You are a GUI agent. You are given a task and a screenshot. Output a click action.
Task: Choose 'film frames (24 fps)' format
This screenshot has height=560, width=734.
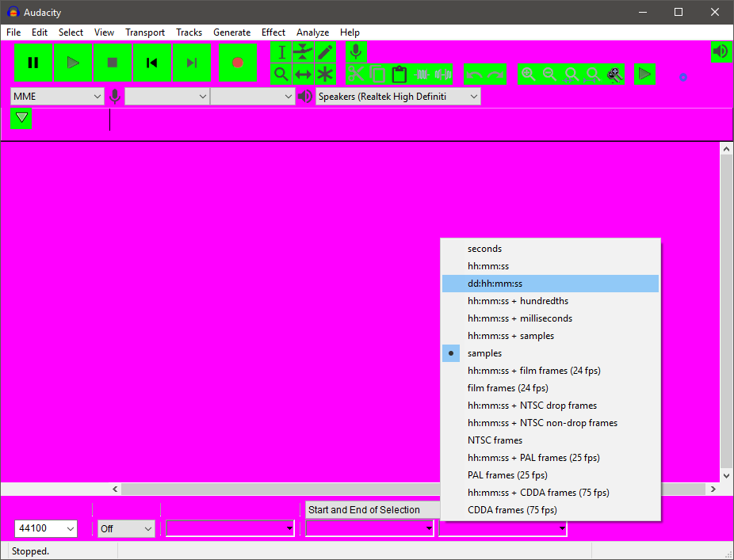[x=550, y=388]
